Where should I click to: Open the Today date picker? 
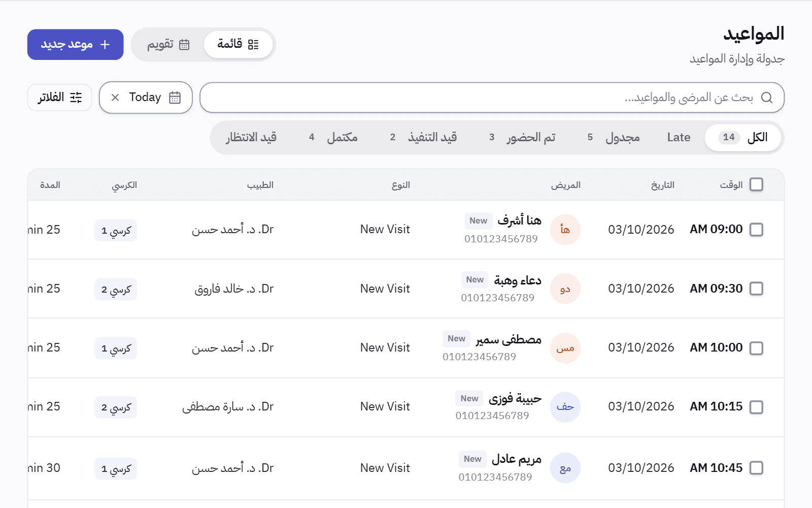pyautogui.click(x=146, y=98)
